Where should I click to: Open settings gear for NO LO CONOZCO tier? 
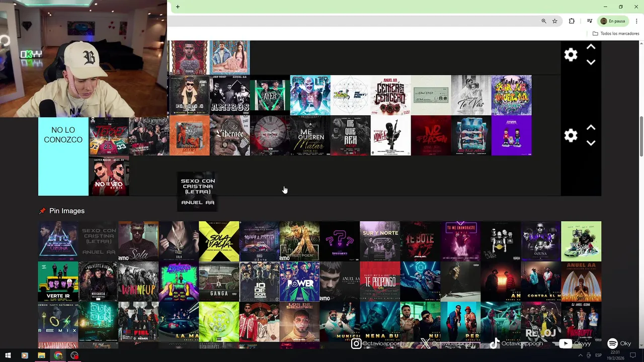(571, 135)
